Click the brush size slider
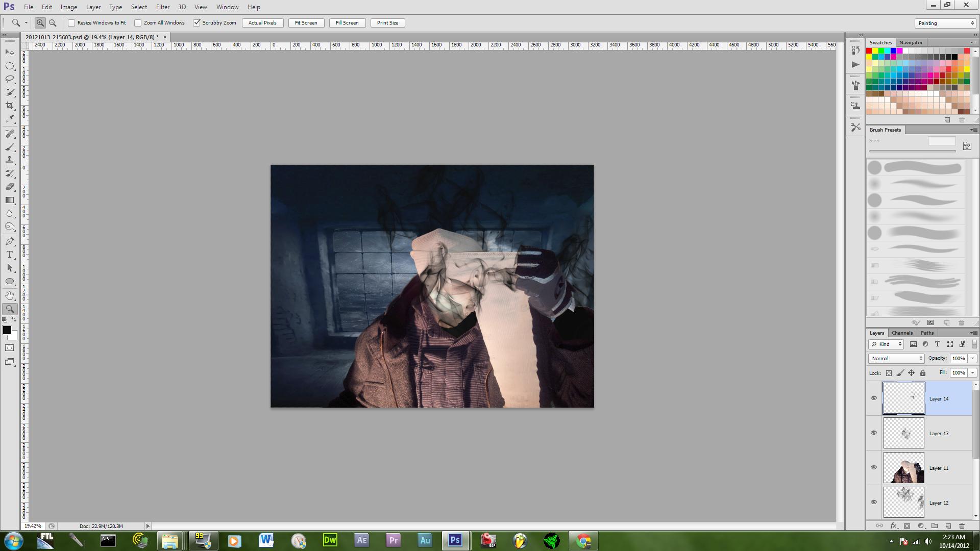 pyautogui.click(x=912, y=151)
